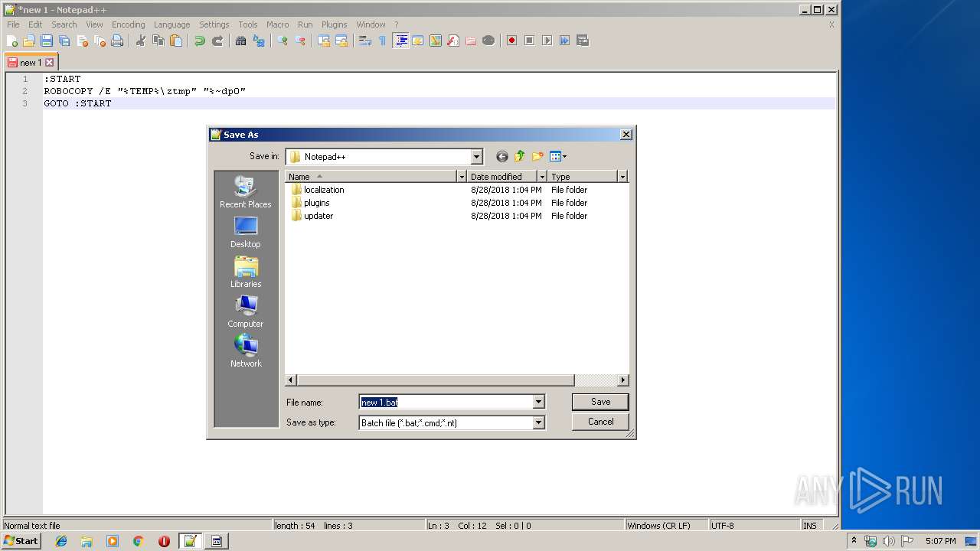
Task: Click the Redo arrow icon
Action: [x=217, y=41]
